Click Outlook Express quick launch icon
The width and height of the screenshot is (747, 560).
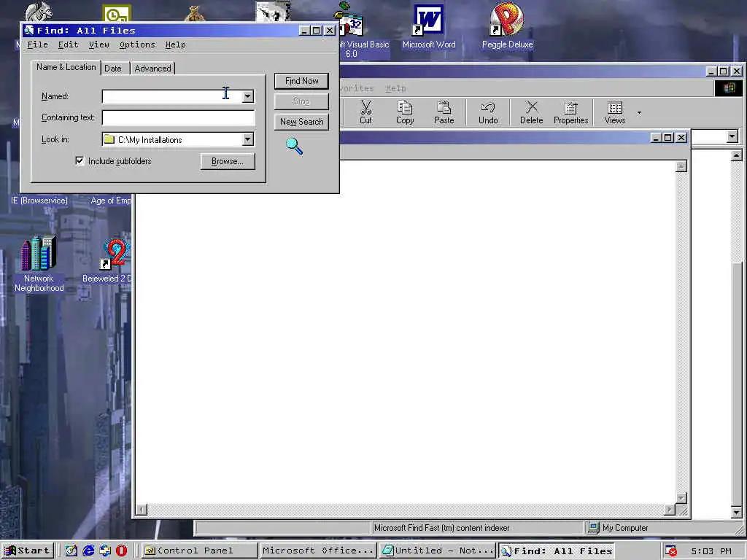(105, 551)
